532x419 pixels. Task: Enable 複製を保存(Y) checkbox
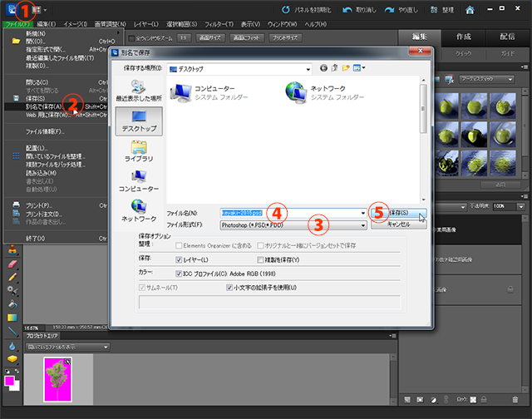[x=260, y=260]
